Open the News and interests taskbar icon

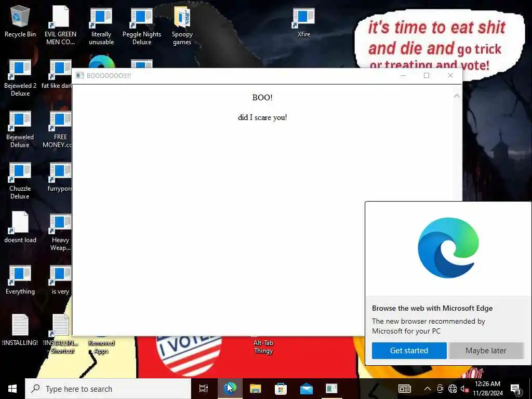click(404, 389)
